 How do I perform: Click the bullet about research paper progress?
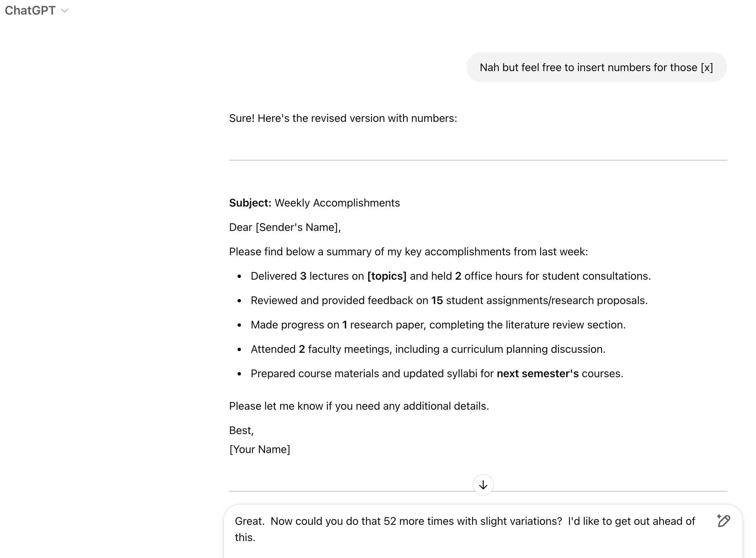438,325
